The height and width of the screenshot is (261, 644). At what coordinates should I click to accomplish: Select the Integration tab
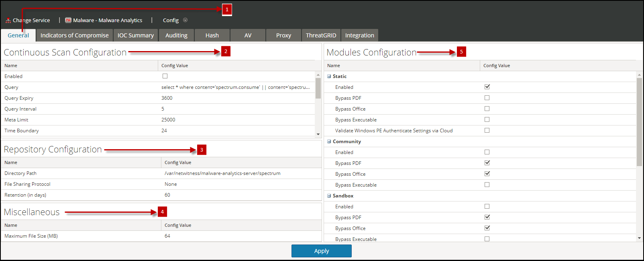tap(359, 35)
